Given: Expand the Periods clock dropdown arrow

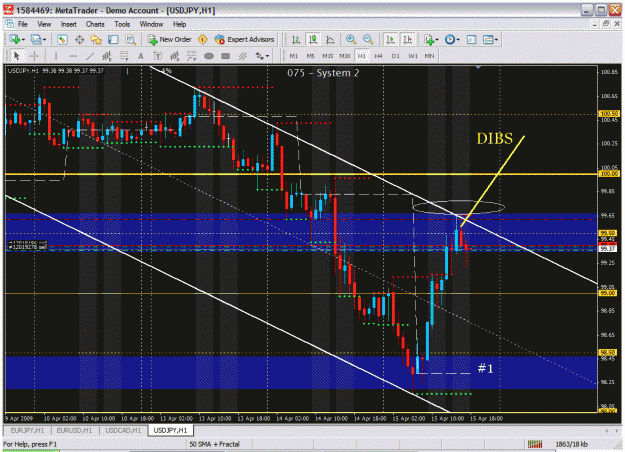Looking at the screenshot, I should pyautogui.click(x=458, y=39).
